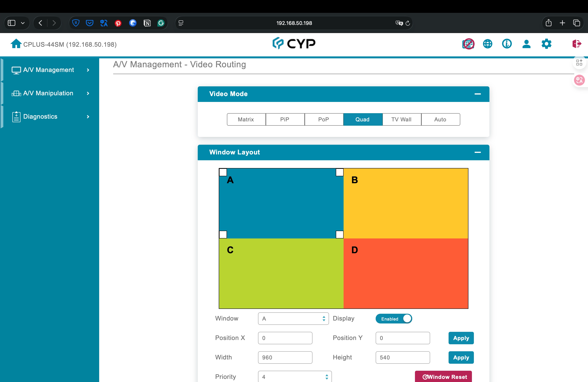This screenshot has width=588, height=382.
Task: Click the crossed-out keyboard lock icon
Action: pos(468,44)
